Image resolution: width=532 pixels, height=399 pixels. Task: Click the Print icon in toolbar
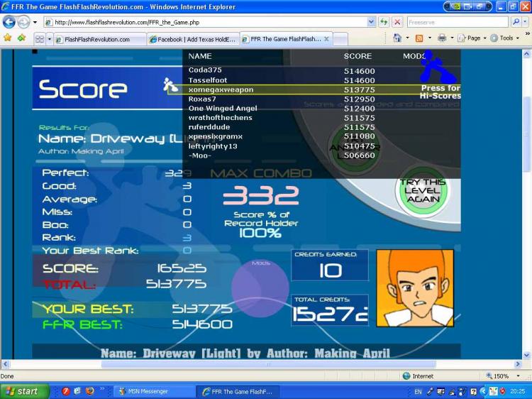click(x=442, y=38)
